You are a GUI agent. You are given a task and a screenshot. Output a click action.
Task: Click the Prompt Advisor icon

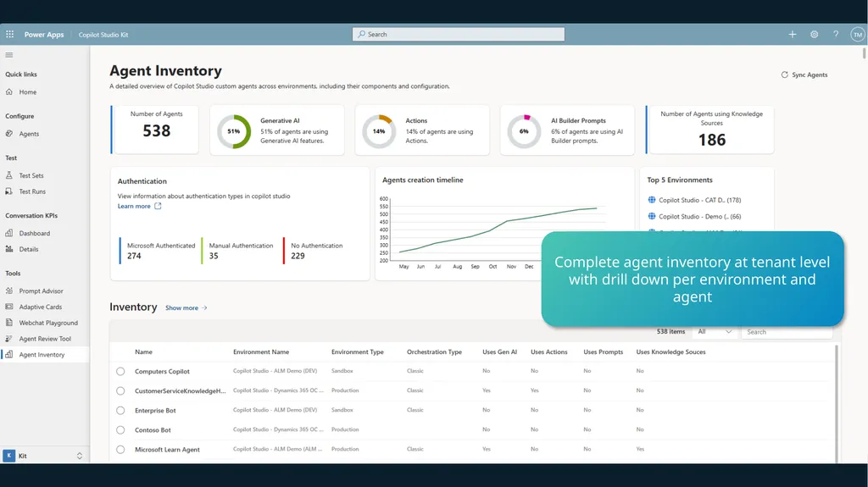click(x=8, y=291)
